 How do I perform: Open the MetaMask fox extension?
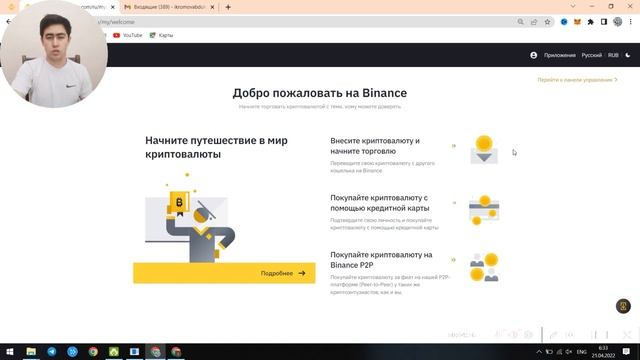[577, 22]
